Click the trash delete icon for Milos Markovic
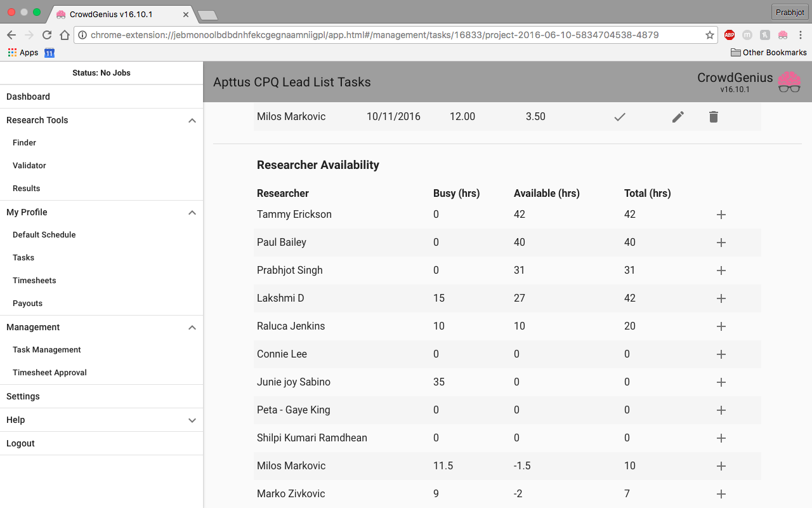812x508 pixels. [714, 117]
